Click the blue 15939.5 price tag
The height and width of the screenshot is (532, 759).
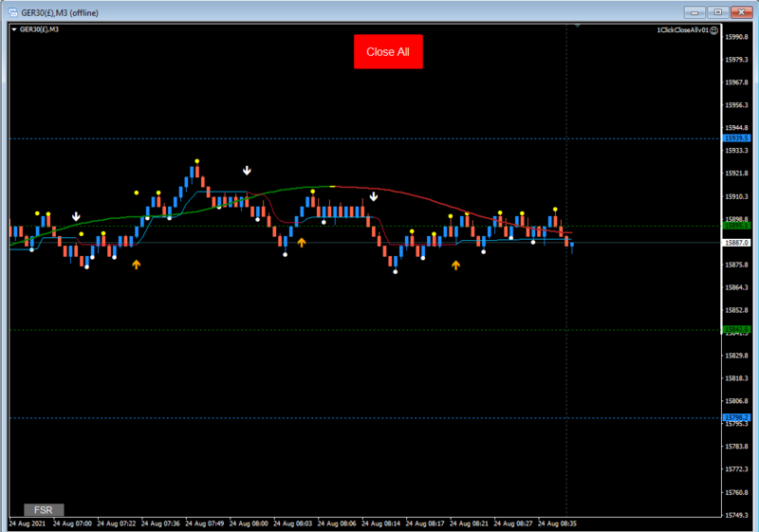[737, 138]
